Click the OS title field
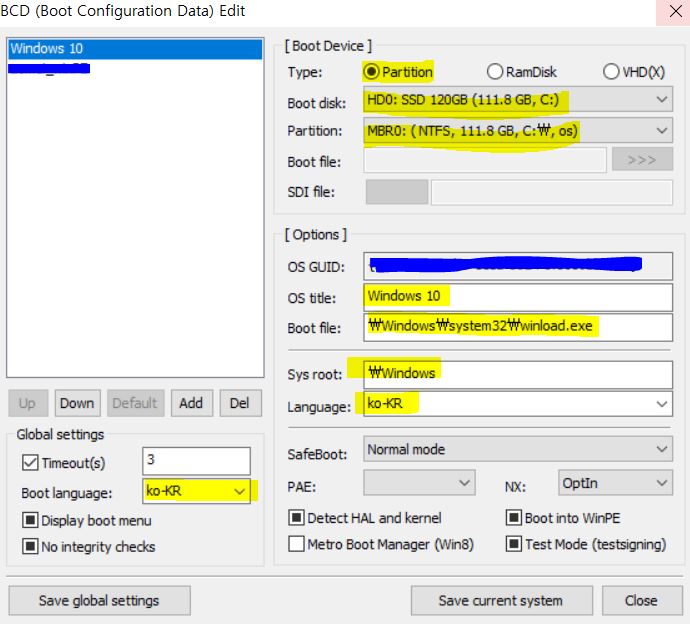This screenshot has width=690, height=624. pos(518,297)
